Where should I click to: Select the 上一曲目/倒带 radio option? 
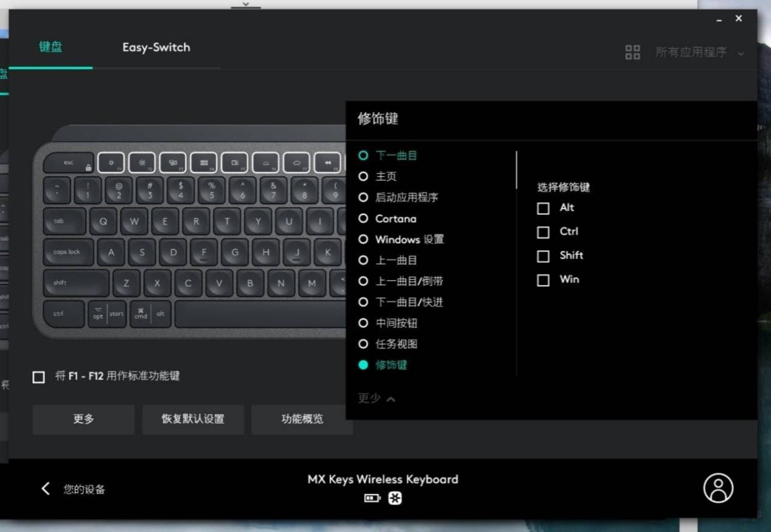click(x=363, y=281)
